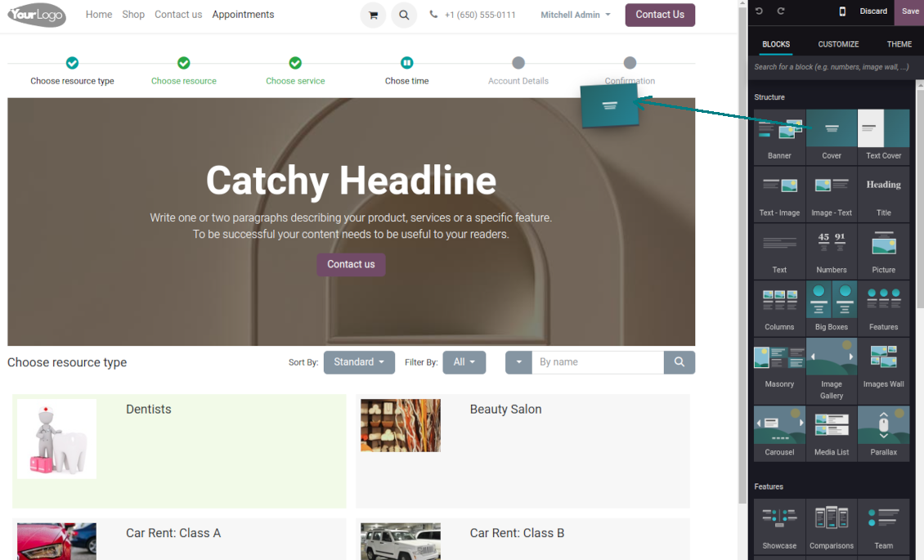Open the All filter dropdown
The image size is (924, 560).
tap(464, 362)
